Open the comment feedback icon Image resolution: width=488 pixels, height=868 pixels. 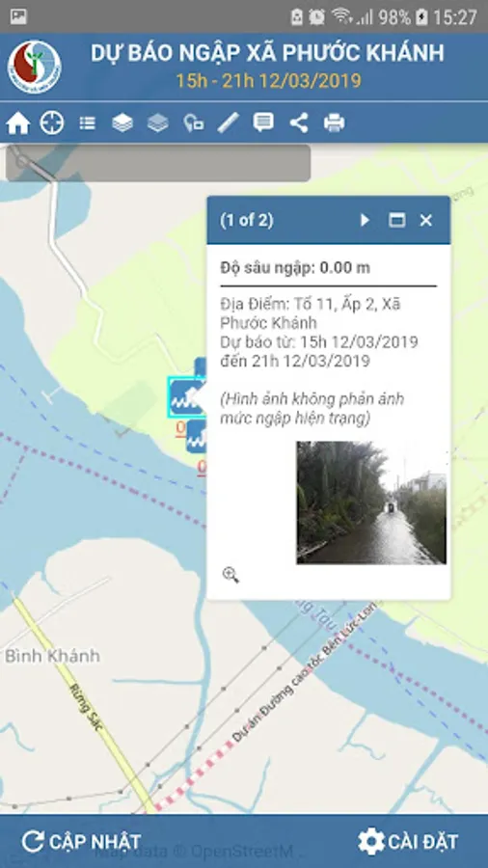click(263, 122)
